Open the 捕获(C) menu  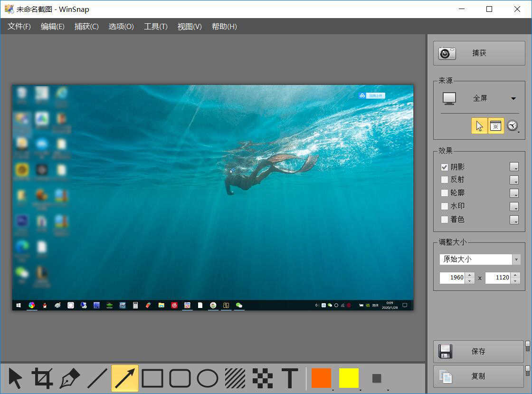click(86, 27)
